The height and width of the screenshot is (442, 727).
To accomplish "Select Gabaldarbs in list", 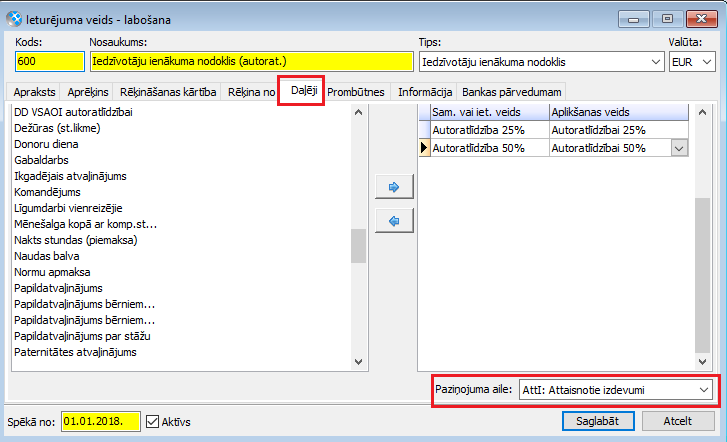I will click(x=41, y=160).
